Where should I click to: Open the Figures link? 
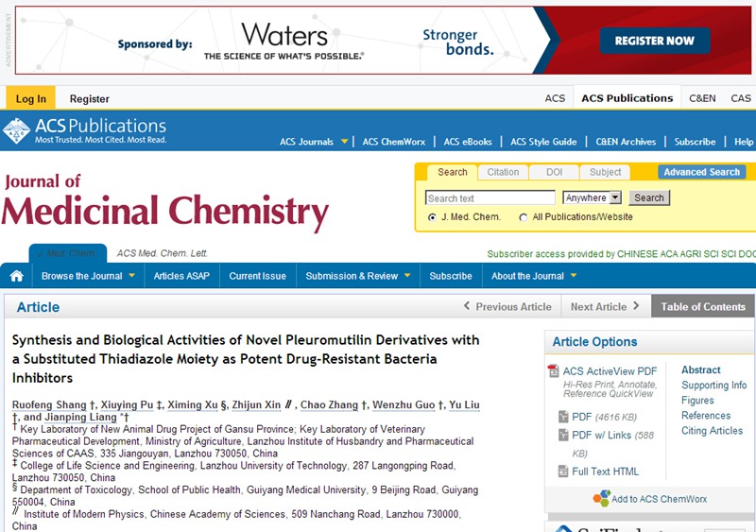point(697,401)
